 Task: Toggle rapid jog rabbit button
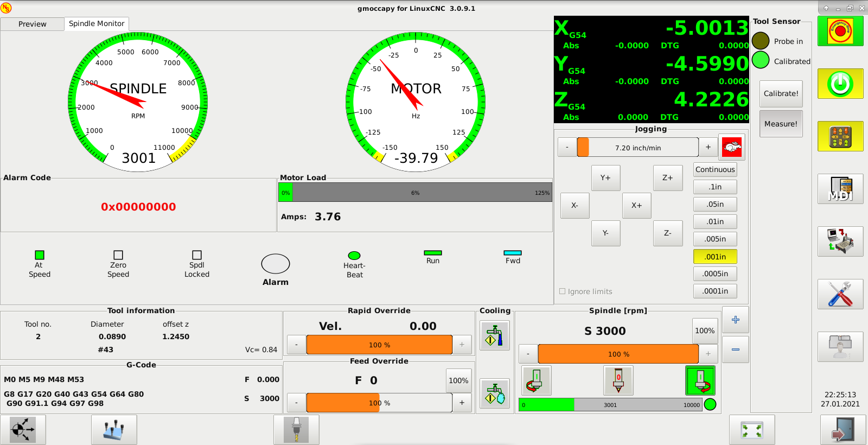732,147
